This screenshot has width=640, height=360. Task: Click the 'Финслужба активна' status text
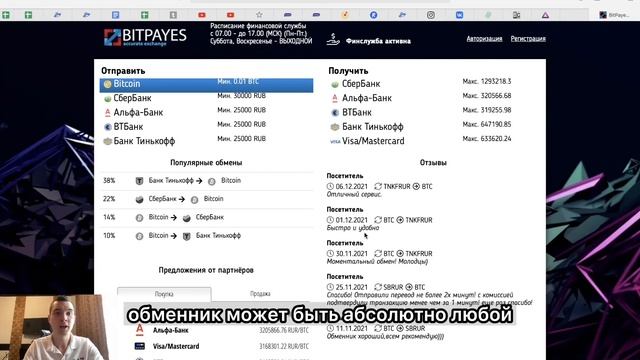378,41
